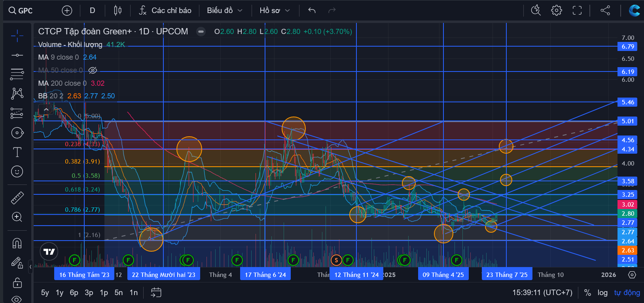This screenshot has height=303, width=644.
Task: Open 'Các chỉ báo' indicators dialog
Action: [165, 11]
